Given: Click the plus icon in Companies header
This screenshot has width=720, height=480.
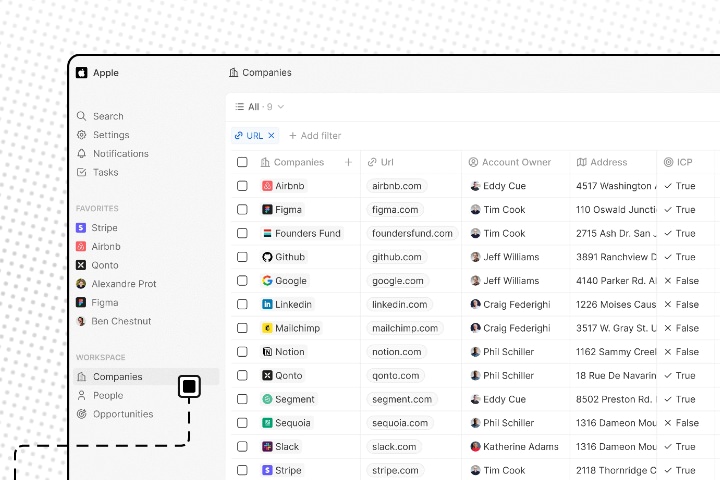Looking at the screenshot, I should click(x=349, y=162).
